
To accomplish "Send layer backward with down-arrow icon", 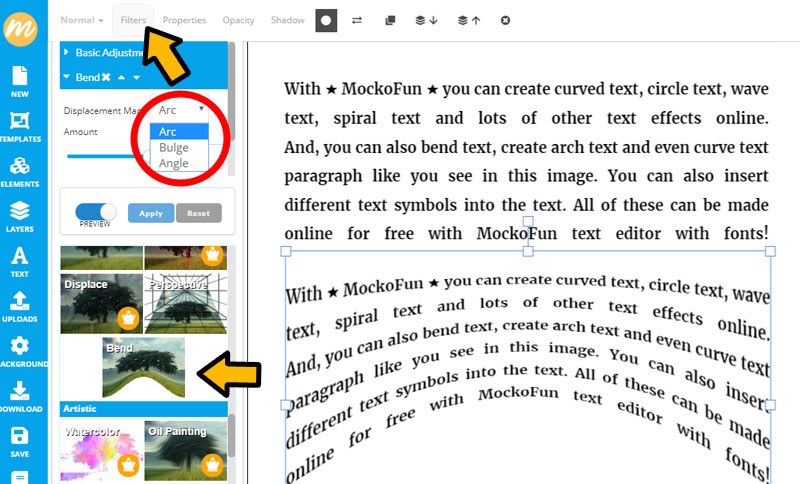I will (x=427, y=20).
